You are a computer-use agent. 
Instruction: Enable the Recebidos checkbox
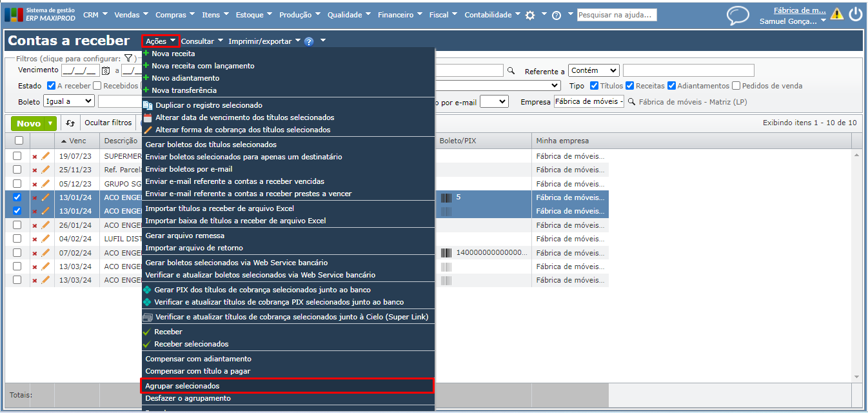click(97, 86)
